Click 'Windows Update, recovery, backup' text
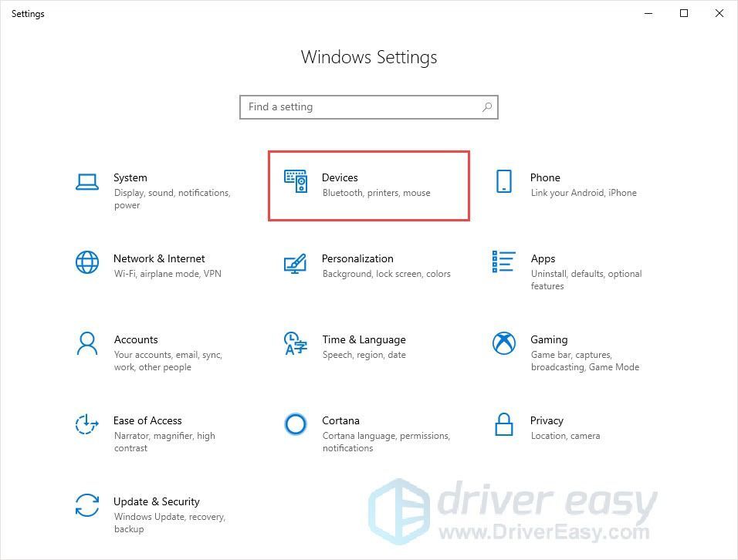This screenshot has width=738, height=560. pos(170,523)
